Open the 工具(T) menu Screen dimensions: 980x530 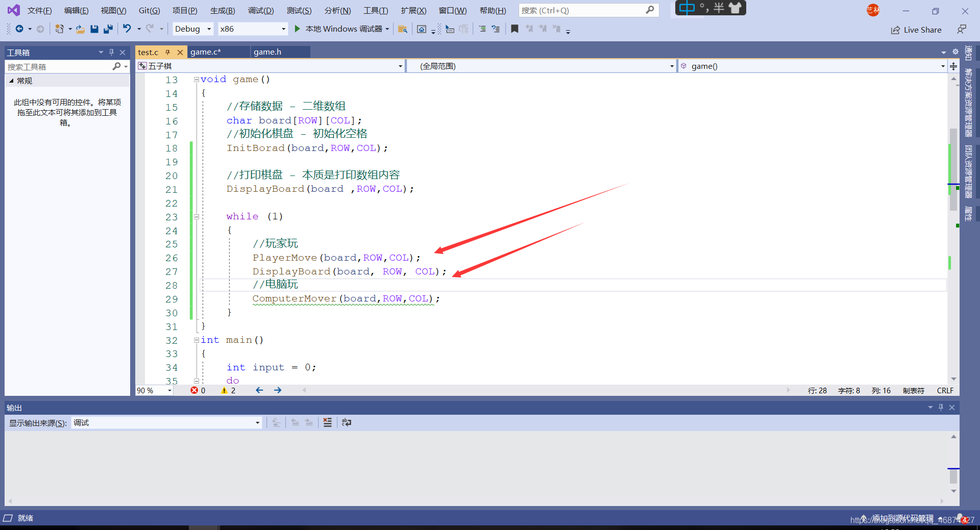(x=376, y=11)
